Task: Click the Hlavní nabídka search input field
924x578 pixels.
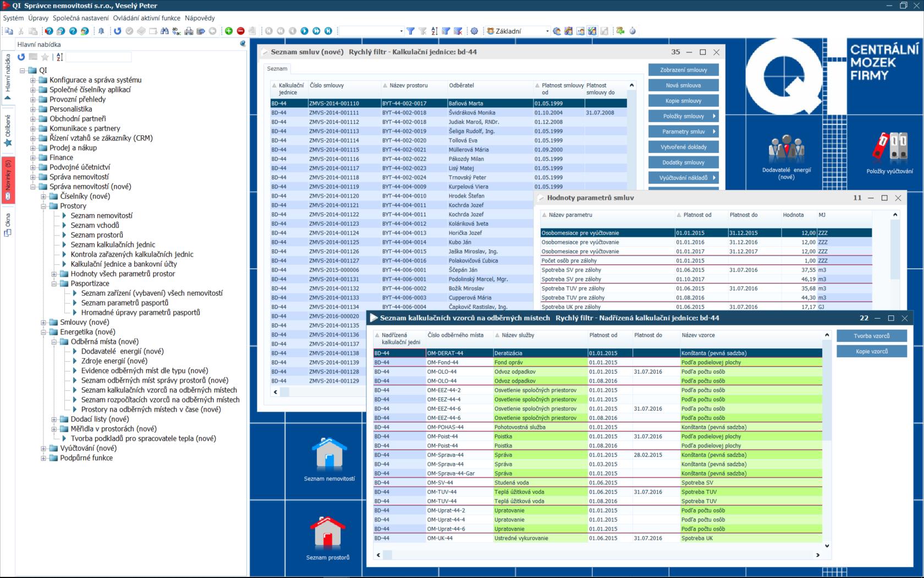Action: 99,57
